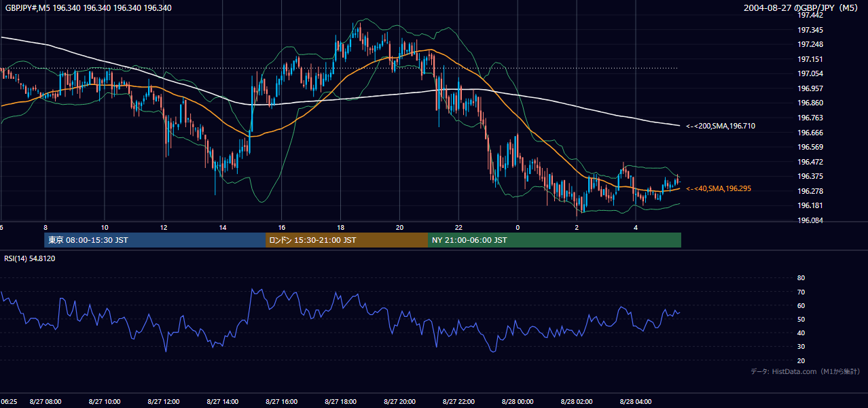Click price axis value 196.181
Image resolution: width=868 pixels, height=408 pixels.
tap(810, 205)
